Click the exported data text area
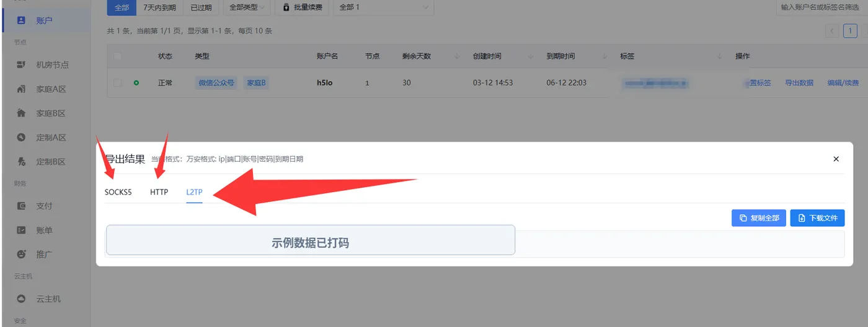Screen dimensions: 868x327 [x=475, y=244]
